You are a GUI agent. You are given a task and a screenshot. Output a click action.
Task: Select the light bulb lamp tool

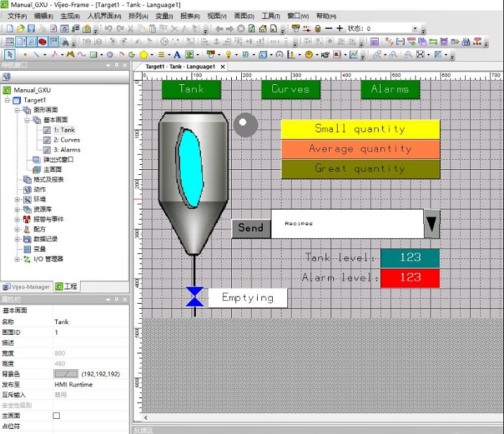[229, 55]
